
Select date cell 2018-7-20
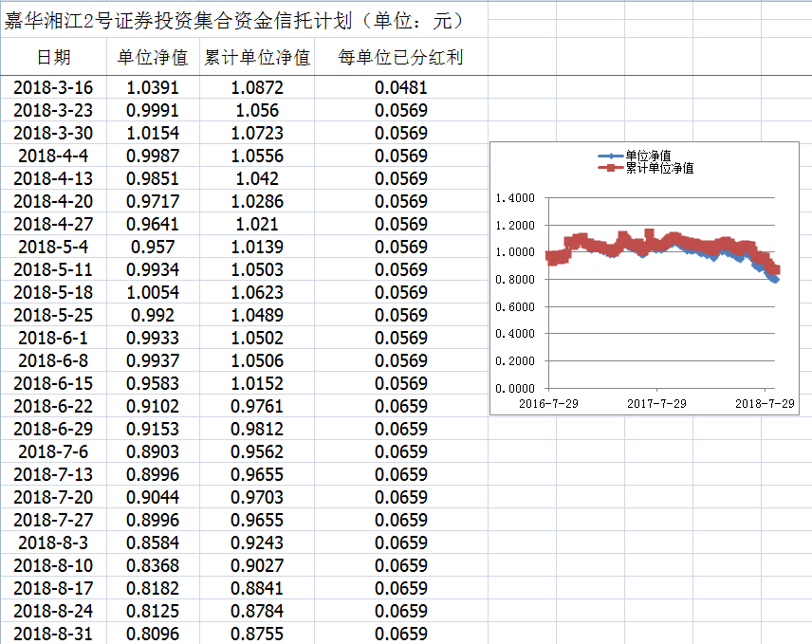(53, 497)
